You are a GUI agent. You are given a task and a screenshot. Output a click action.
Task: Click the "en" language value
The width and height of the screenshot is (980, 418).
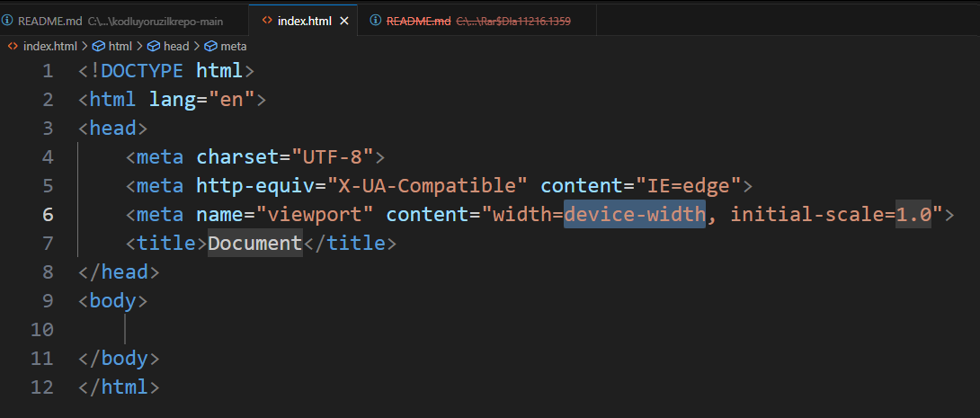click(x=232, y=100)
